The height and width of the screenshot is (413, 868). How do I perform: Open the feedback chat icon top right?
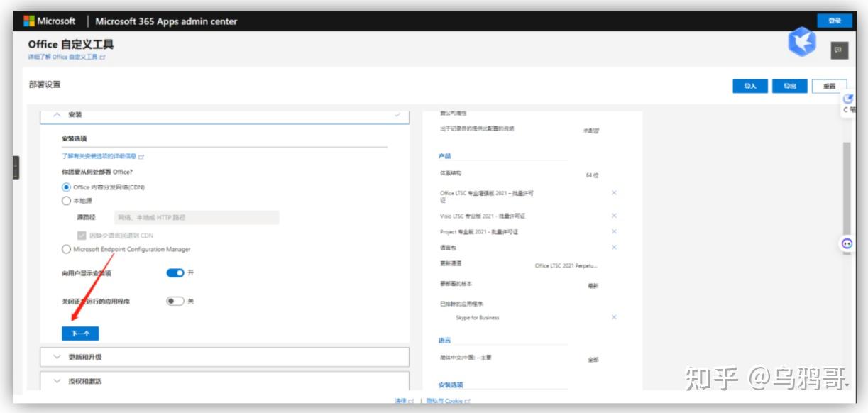click(x=839, y=50)
